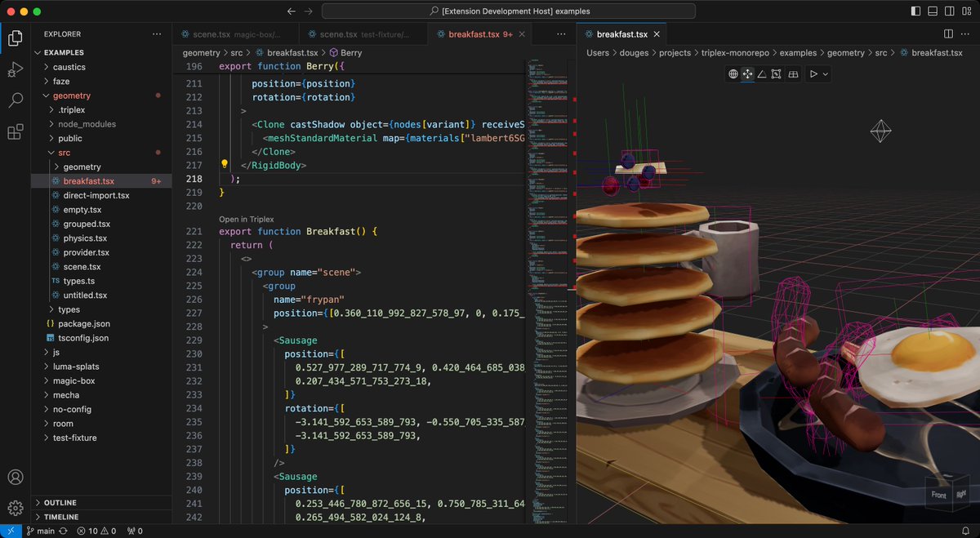
Task: Open the remote window status bar button
Action: point(10,531)
